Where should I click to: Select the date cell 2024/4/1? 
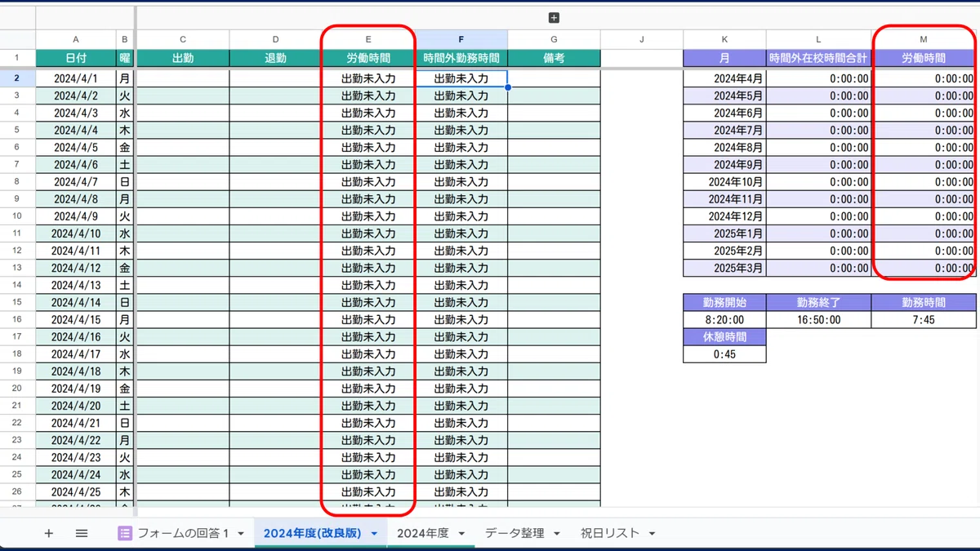76,78
